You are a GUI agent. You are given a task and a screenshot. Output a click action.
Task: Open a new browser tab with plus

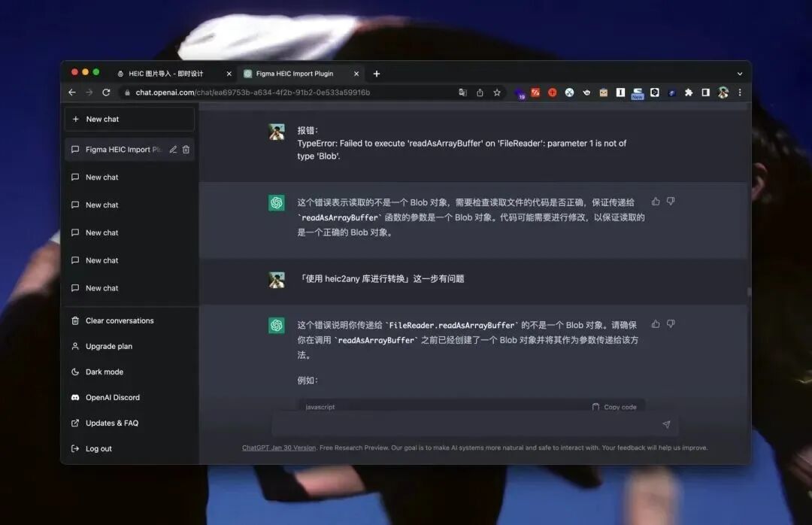click(x=377, y=74)
